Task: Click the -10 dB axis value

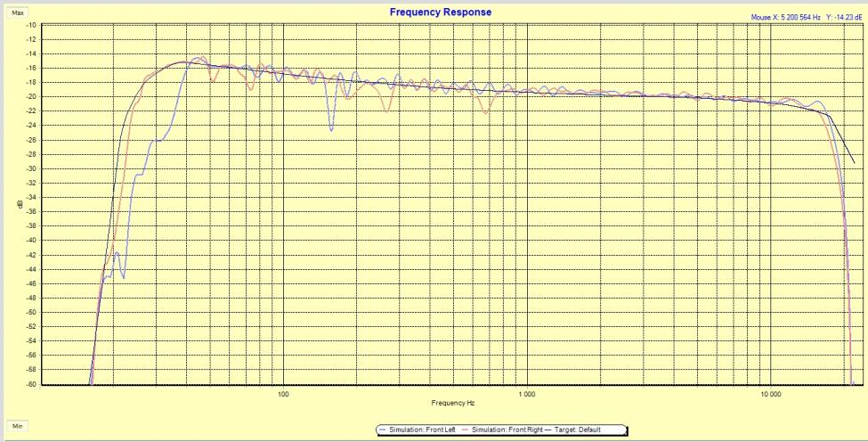Action: 31,25
